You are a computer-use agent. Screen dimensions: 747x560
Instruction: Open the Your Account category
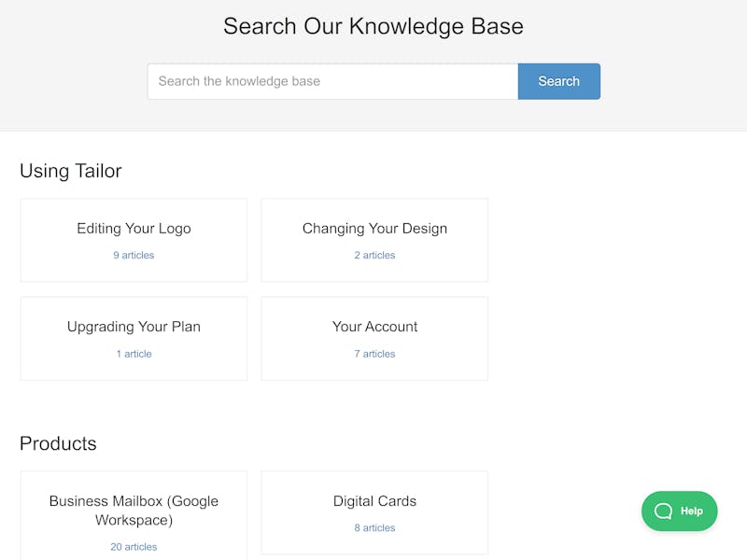tap(375, 327)
